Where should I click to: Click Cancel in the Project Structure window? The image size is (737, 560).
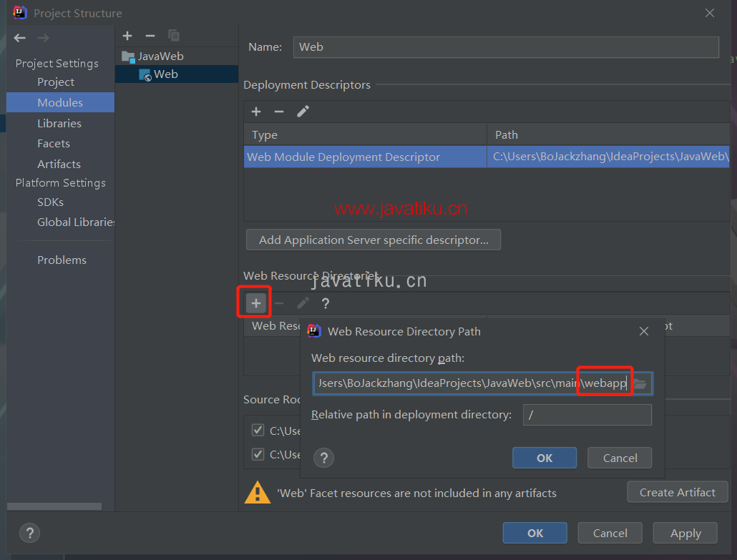click(610, 534)
